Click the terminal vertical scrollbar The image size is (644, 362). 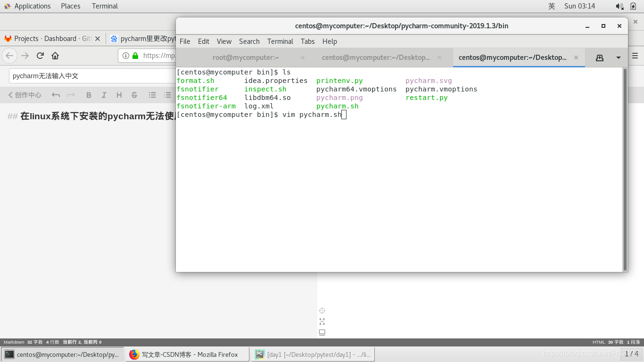point(625,169)
